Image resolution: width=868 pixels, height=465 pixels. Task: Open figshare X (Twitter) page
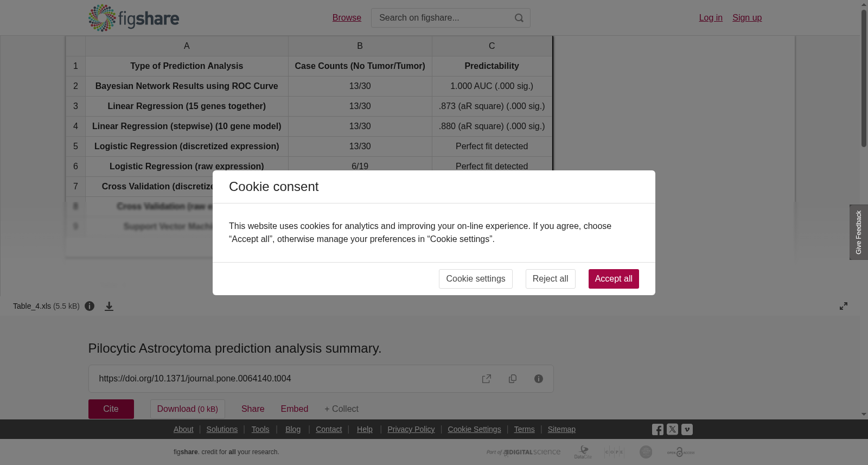(x=672, y=429)
